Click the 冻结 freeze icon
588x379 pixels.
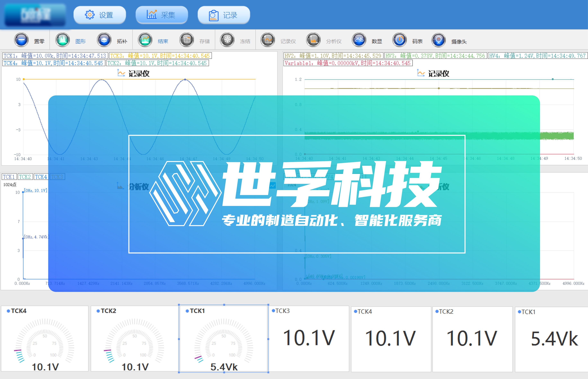coord(227,40)
